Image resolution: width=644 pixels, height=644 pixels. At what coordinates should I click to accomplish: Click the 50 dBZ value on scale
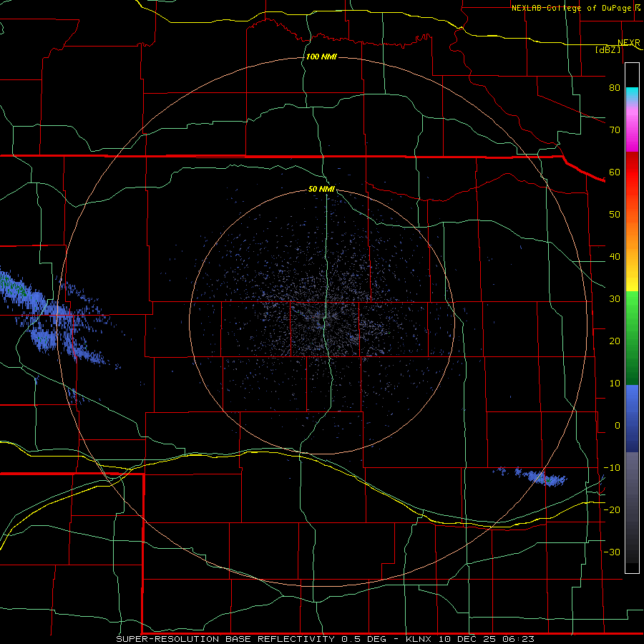coord(615,215)
